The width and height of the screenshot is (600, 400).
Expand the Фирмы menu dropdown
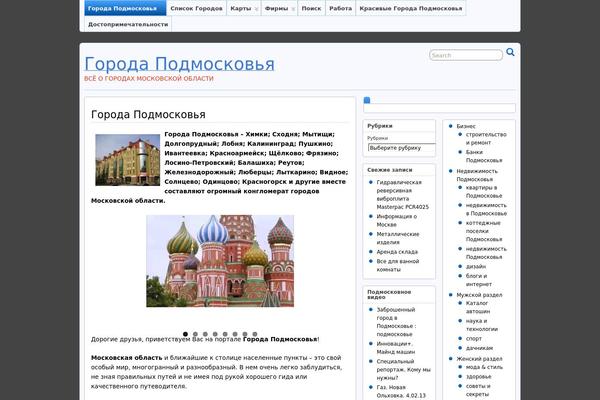point(279,8)
